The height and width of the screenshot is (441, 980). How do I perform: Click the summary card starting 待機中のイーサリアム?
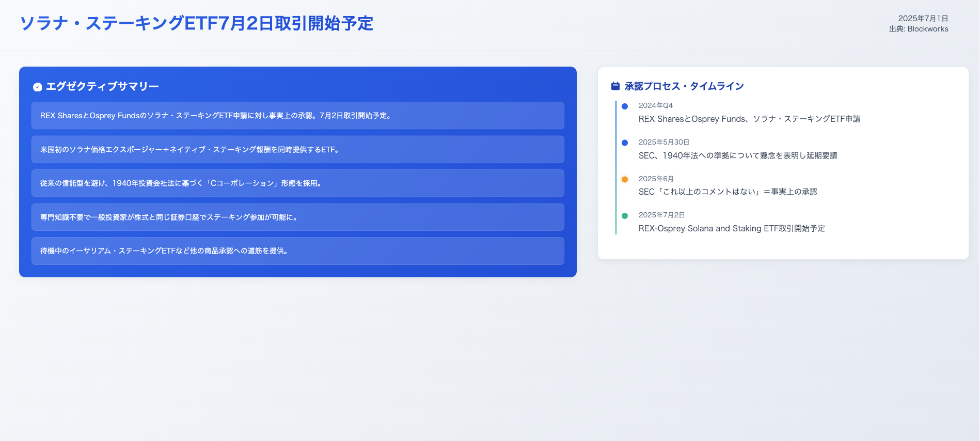point(298,251)
